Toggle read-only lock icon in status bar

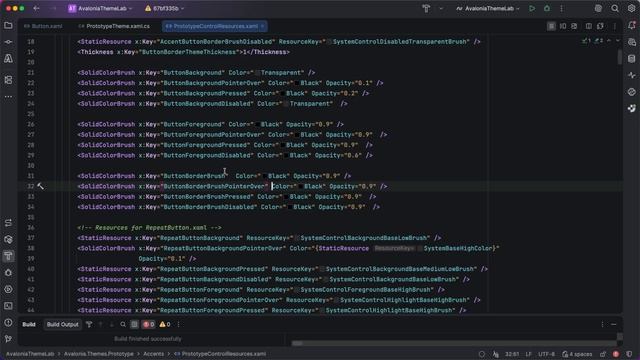603,354
